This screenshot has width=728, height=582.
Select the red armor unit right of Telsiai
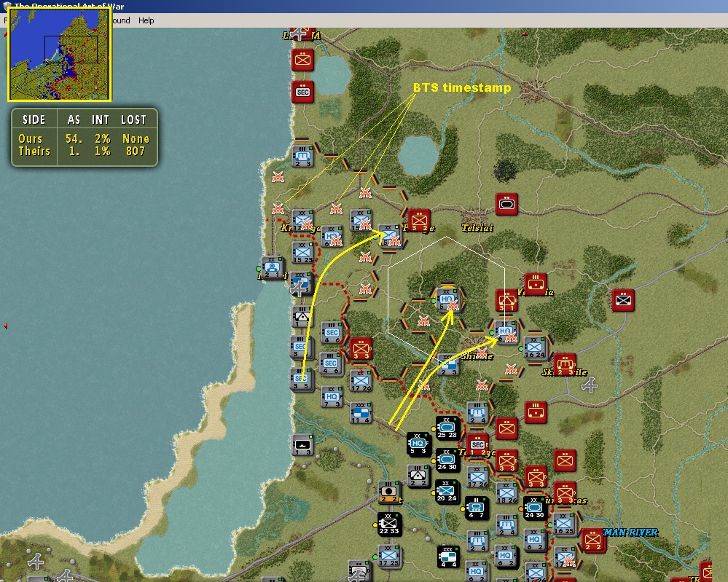click(506, 204)
